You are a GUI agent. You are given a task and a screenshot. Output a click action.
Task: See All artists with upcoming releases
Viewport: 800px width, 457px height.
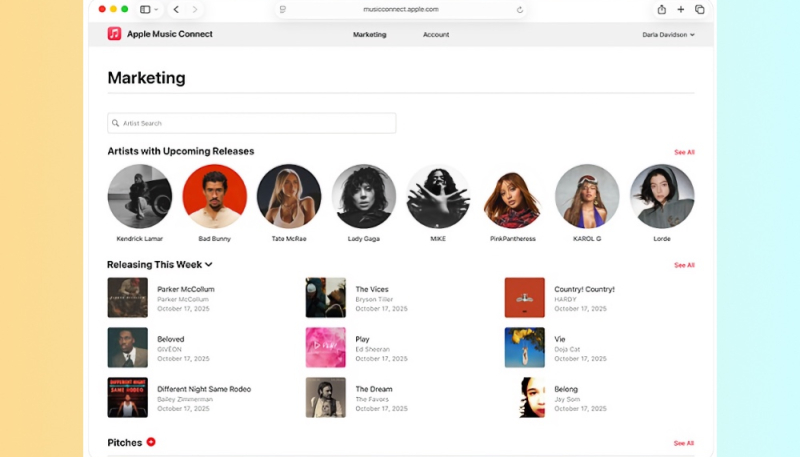684,152
